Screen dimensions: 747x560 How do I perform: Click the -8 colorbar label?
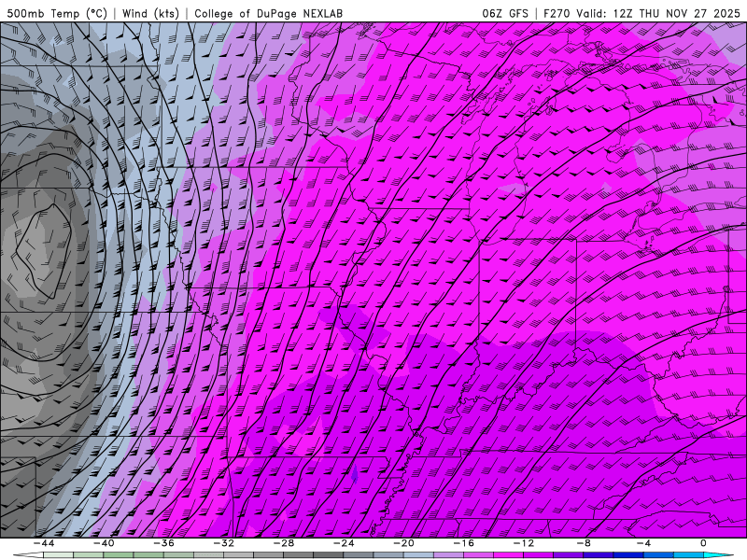pyautogui.click(x=584, y=543)
